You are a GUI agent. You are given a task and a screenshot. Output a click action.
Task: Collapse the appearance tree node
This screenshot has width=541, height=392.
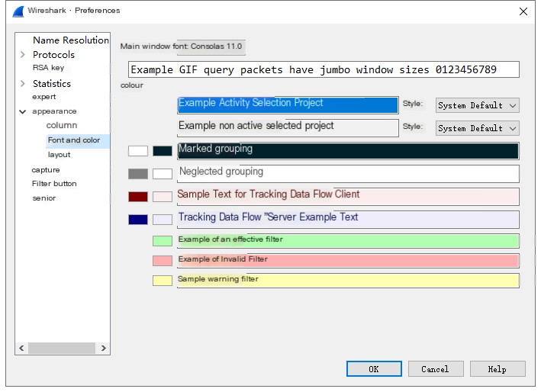[x=22, y=111]
